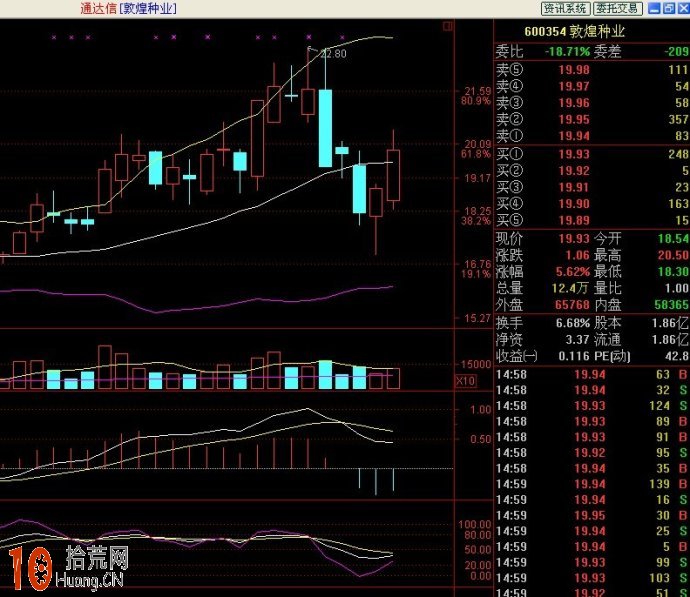Click the latest red candlestick on chart

coord(393,175)
